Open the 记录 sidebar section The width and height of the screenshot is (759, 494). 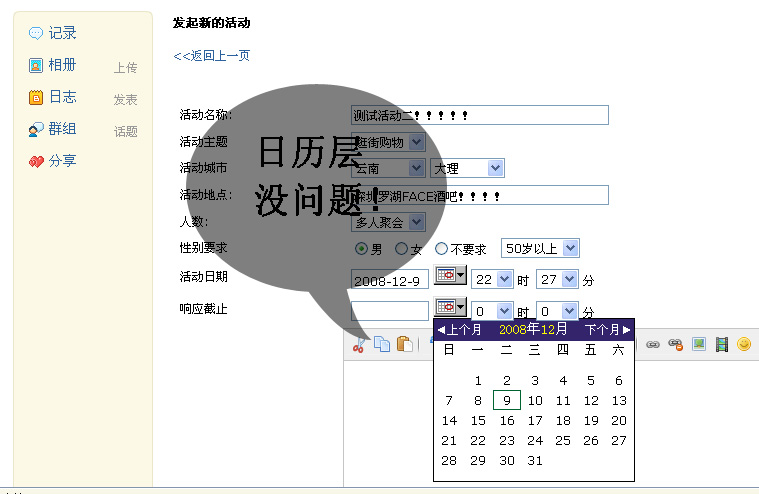pos(62,33)
